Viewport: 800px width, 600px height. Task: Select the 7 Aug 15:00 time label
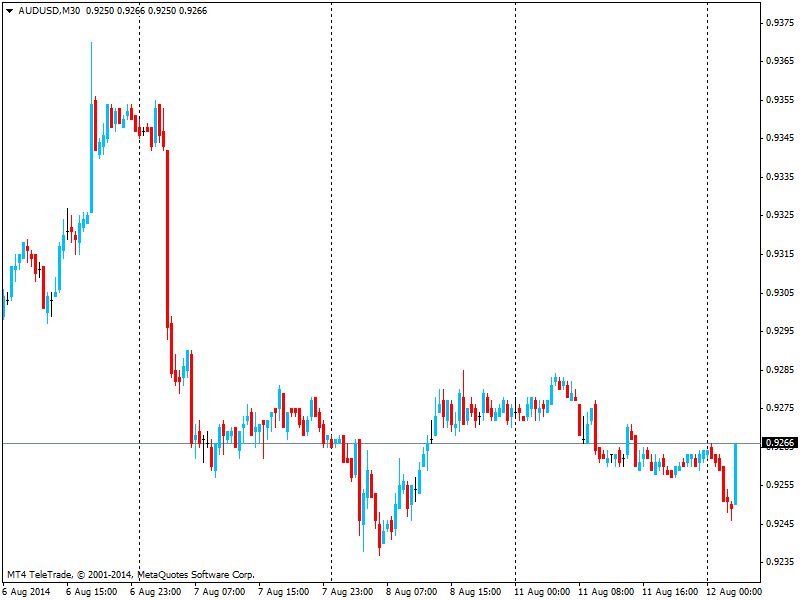click(x=283, y=591)
